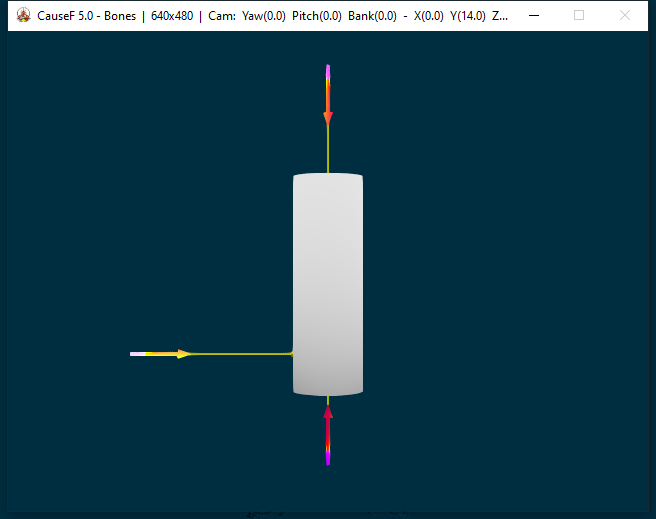
Task: Click the yellow rightward arrowhead on the left
Action: 183,354
